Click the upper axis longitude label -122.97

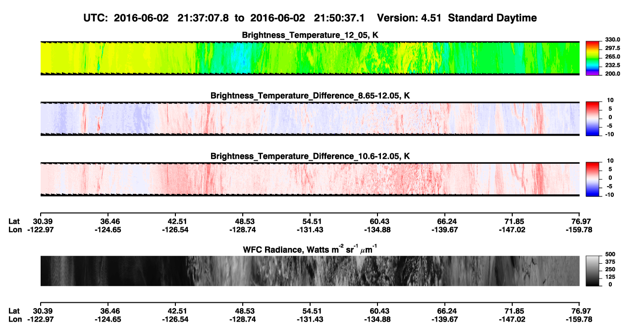pos(40,230)
